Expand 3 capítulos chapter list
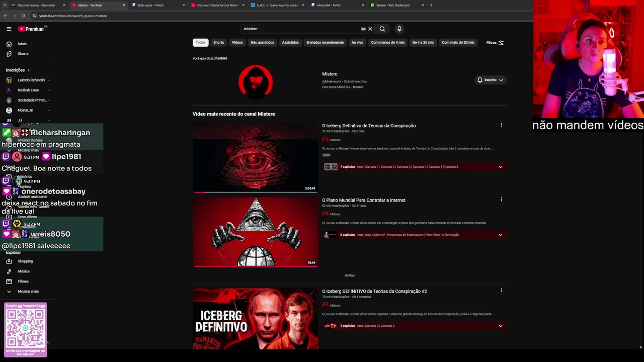644x362 pixels. (501, 326)
